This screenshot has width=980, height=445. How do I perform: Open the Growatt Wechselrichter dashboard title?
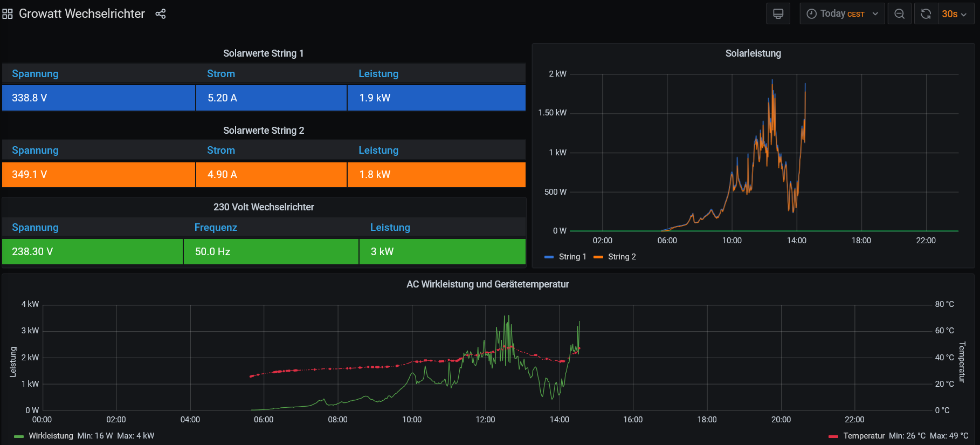[82, 14]
